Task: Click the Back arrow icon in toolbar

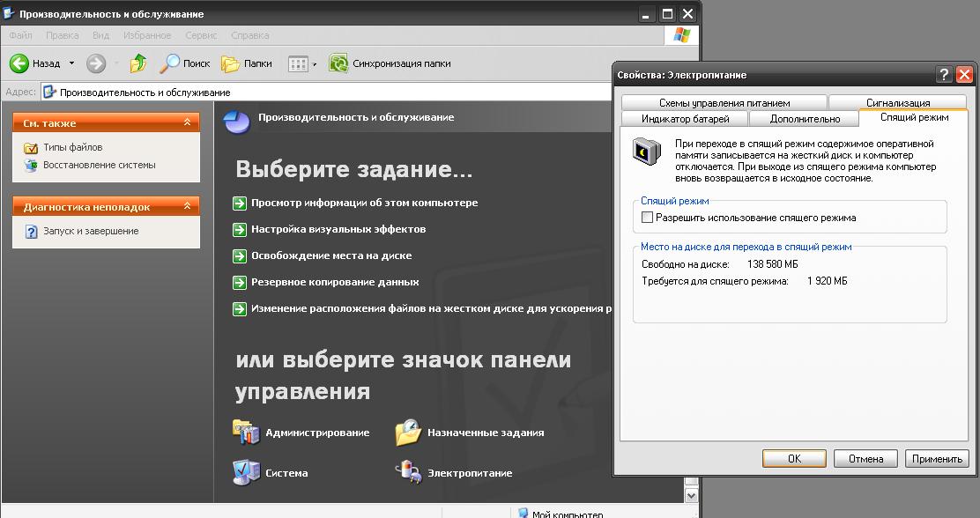Action: pos(20,63)
